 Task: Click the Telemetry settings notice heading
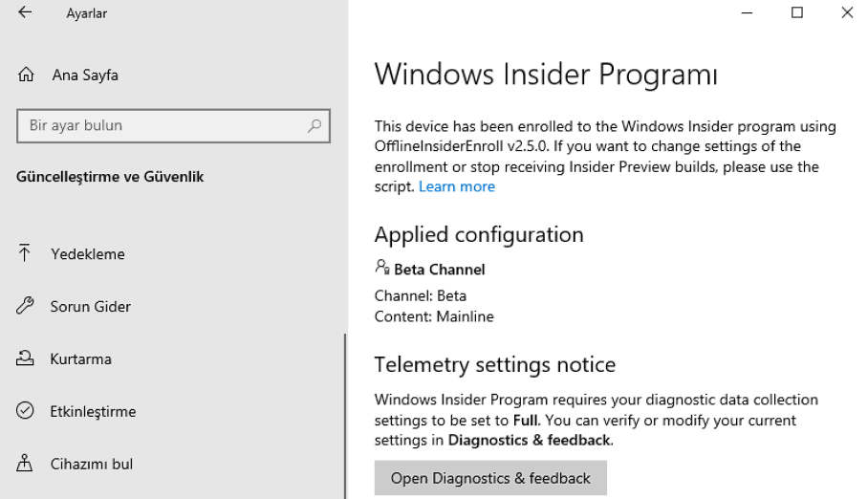pos(495,364)
